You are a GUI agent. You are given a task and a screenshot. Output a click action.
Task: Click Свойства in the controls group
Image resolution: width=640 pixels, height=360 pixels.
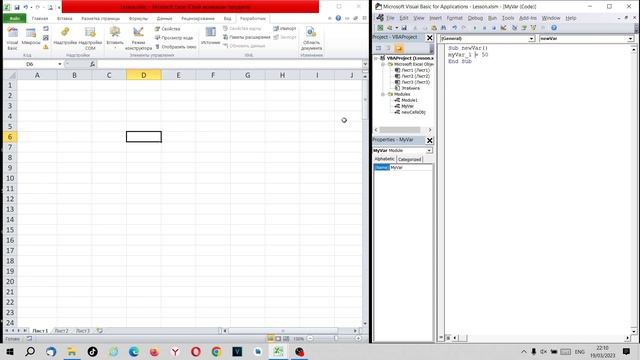pos(168,29)
